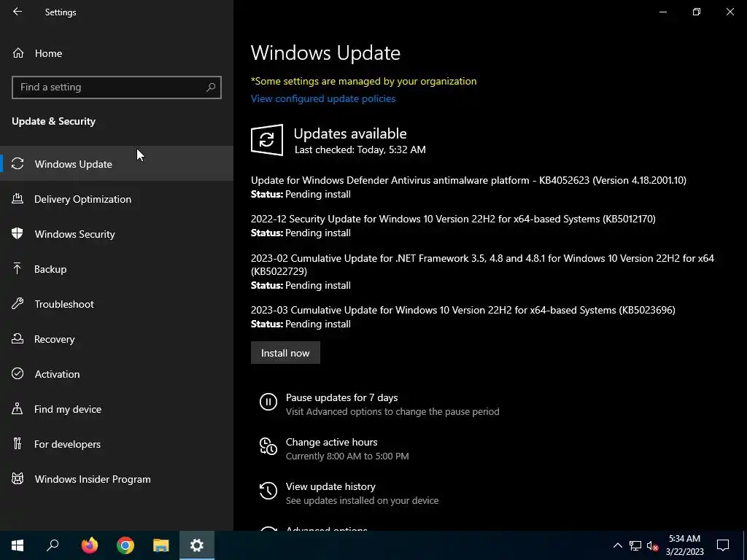This screenshot has width=747, height=560.
Task: Open View configured update policies link
Action: (x=323, y=98)
